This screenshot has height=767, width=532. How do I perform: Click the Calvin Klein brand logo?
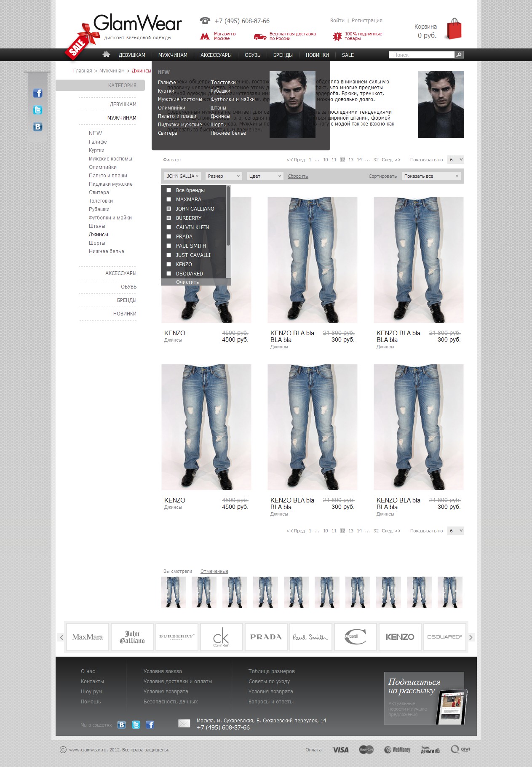pyautogui.click(x=222, y=637)
